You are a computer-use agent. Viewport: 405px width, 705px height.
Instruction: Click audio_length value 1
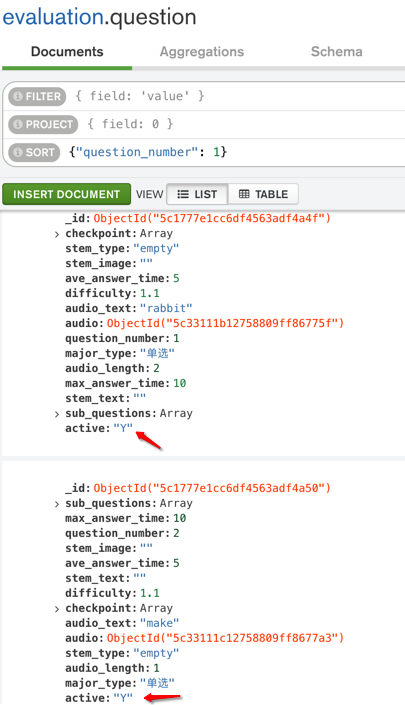156,668
